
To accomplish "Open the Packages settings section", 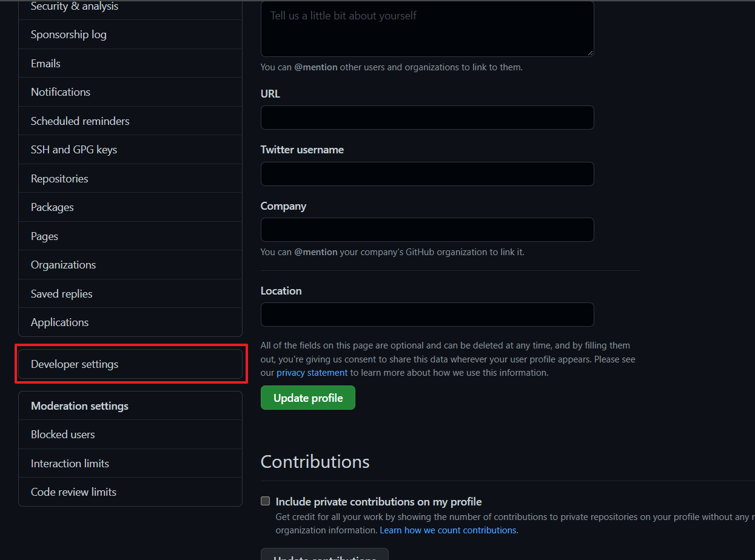I will click(52, 207).
